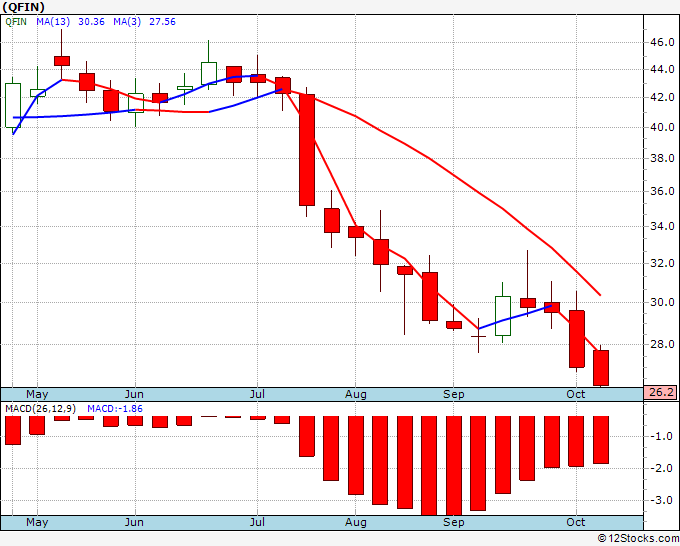Select the MA(3) value 27.56
The width and height of the screenshot is (680, 546).
162,22
